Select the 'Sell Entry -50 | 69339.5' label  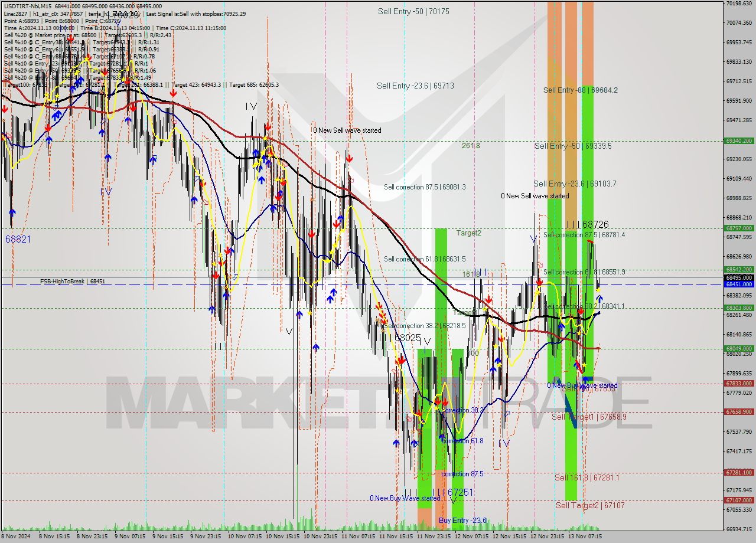tap(573, 146)
